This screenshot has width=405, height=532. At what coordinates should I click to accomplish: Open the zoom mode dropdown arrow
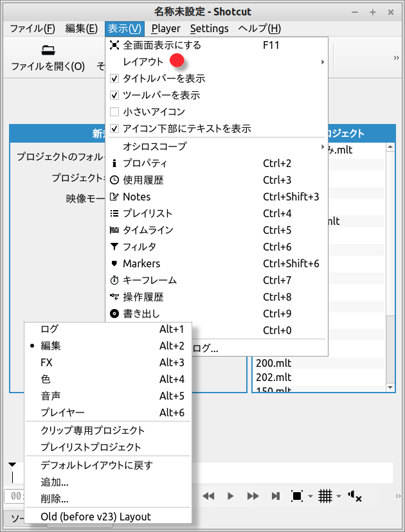pyautogui.click(x=310, y=496)
